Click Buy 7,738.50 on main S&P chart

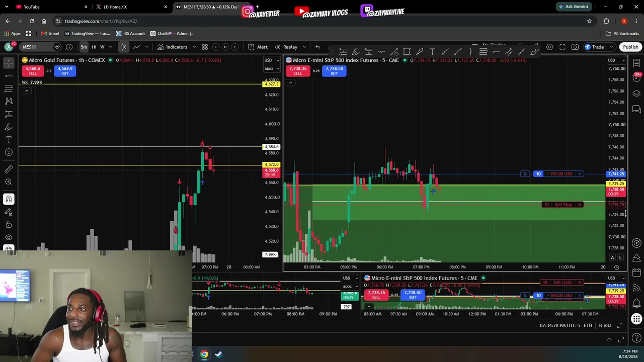pyautogui.click(x=334, y=71)
